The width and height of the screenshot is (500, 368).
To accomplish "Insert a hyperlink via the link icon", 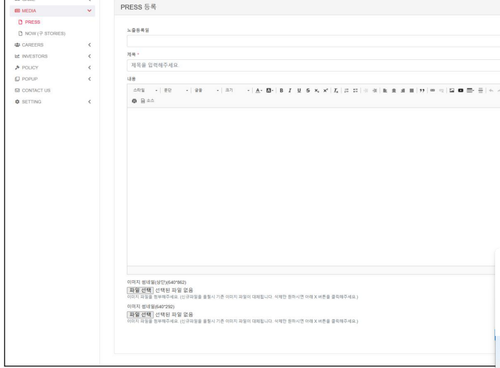I will tap(433, 90).
